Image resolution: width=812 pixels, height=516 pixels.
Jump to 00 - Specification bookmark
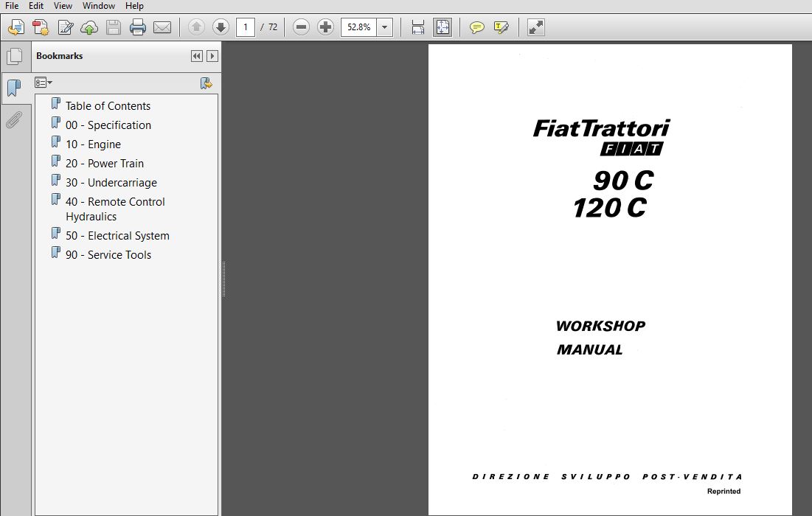[x=108, y=125]
